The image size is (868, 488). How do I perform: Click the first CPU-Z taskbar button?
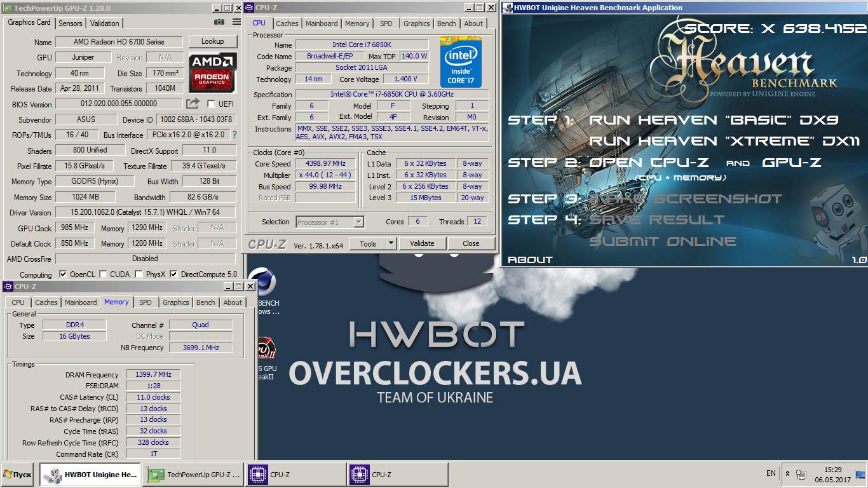[x=297, y=475]
